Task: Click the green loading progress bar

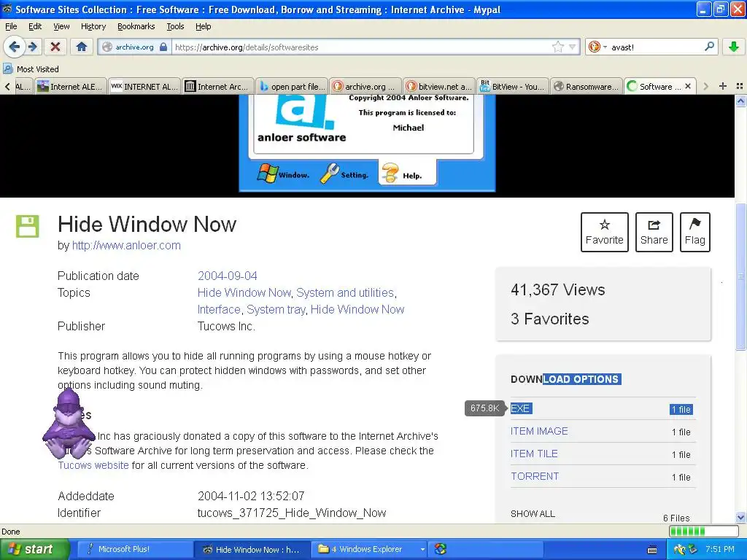Action: click(x=704, y=532)
